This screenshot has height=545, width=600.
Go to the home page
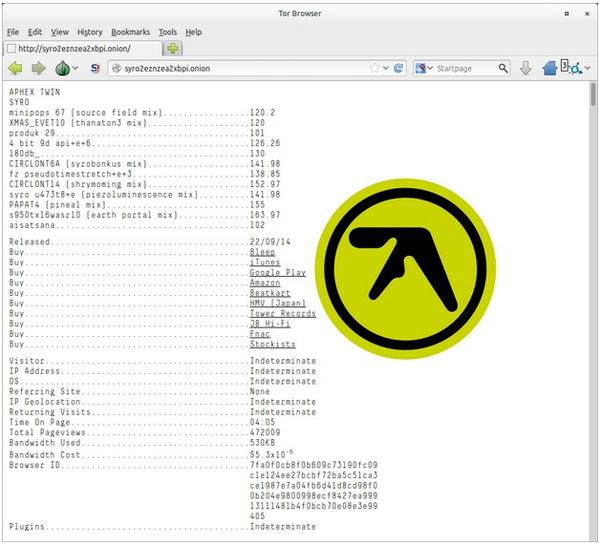[x=549, y=68]
